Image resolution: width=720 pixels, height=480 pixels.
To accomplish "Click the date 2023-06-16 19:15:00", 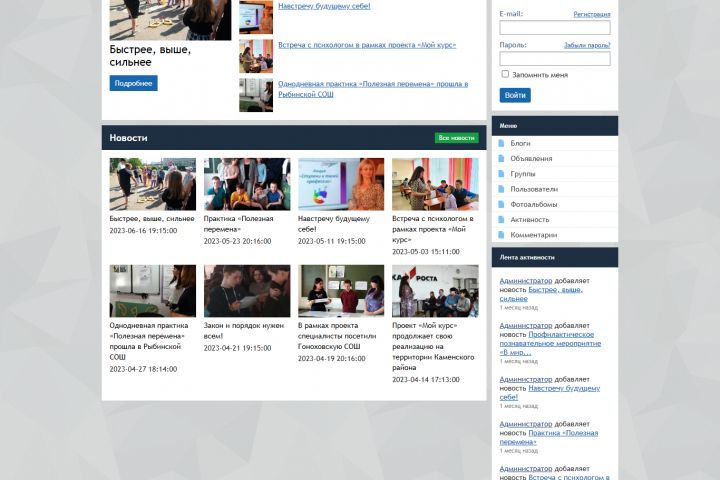I will tap(143, 231).
